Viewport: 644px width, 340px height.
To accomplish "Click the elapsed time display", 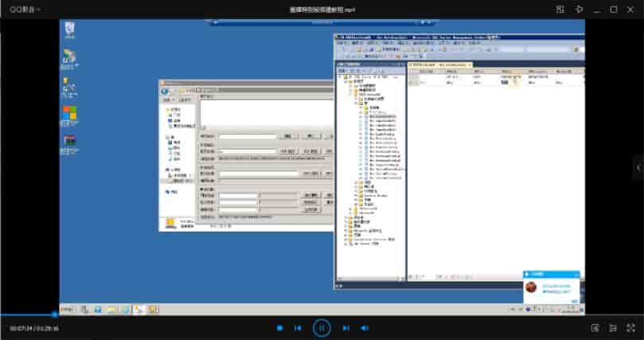I will coord(20,328).
